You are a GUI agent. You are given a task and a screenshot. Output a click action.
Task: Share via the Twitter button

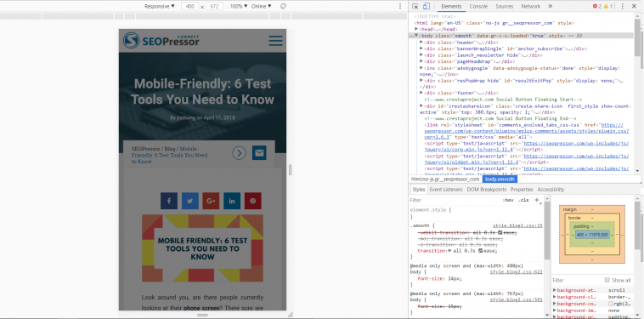(x=189, y=201)
